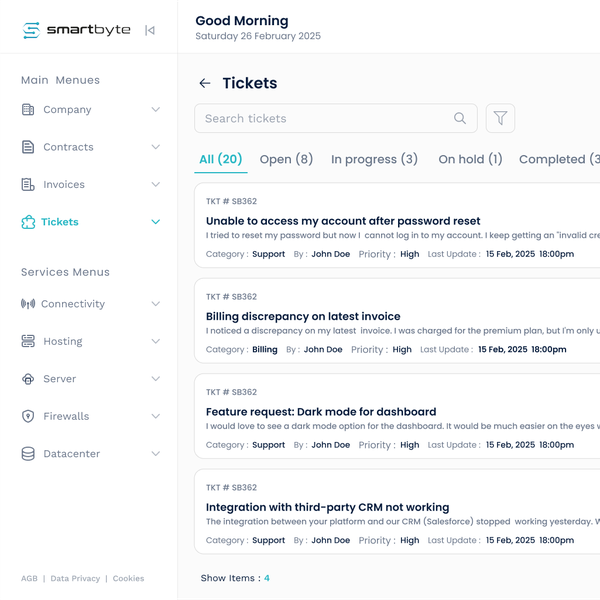Click the Company building icon in sidebar
This screenshot has height=600, width=600.
pyautogui.click(x=28, y=110)
